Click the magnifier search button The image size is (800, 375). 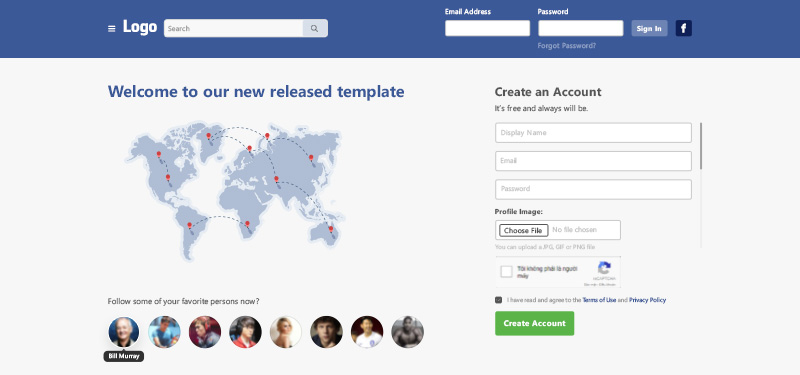pos(315,29)
